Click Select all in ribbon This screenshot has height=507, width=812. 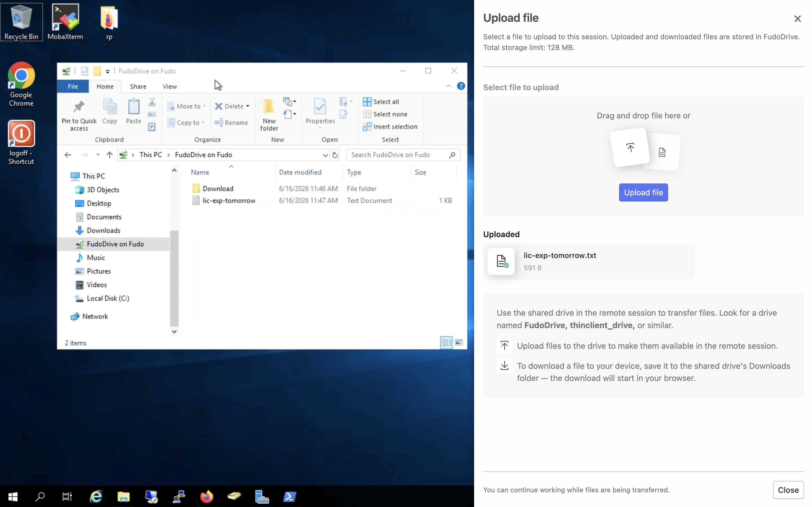point(381,102)
